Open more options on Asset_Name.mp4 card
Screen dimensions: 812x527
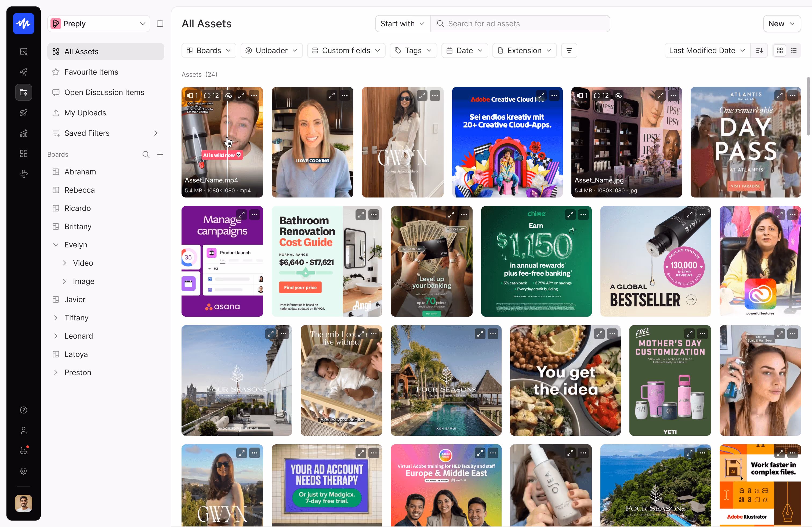[254, 96]
